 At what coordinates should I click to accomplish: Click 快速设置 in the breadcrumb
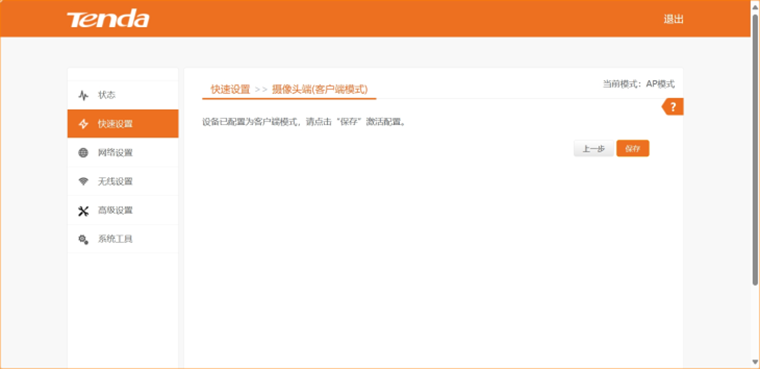[230, 89]
